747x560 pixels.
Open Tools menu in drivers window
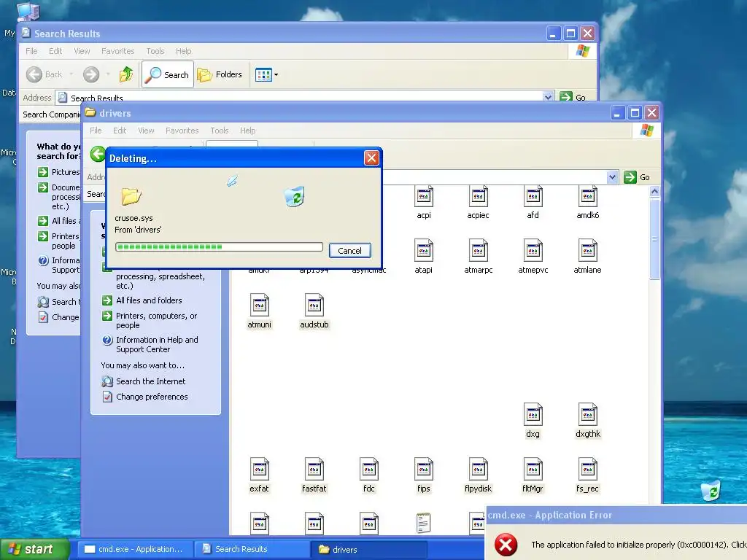(219, 131)
